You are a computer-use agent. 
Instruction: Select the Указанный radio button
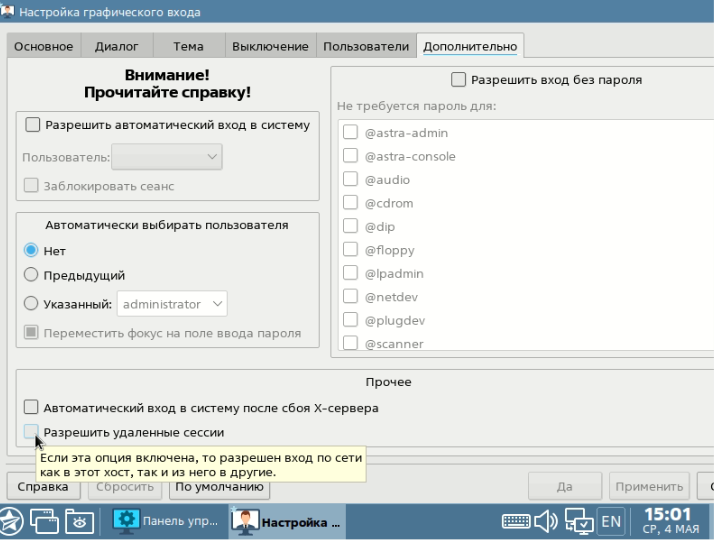31,304
